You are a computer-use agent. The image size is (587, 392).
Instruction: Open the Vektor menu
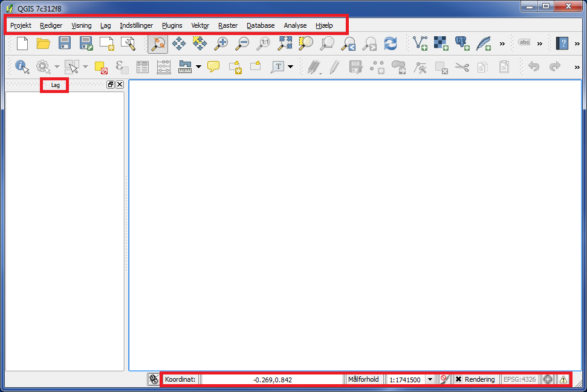click(x=200, y=25)
